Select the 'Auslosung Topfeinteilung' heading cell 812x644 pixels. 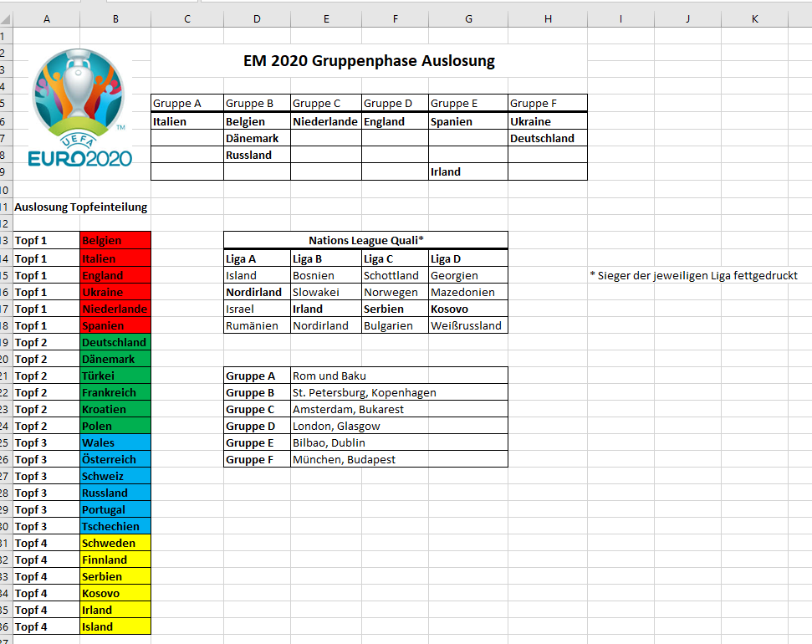point(81,207)
